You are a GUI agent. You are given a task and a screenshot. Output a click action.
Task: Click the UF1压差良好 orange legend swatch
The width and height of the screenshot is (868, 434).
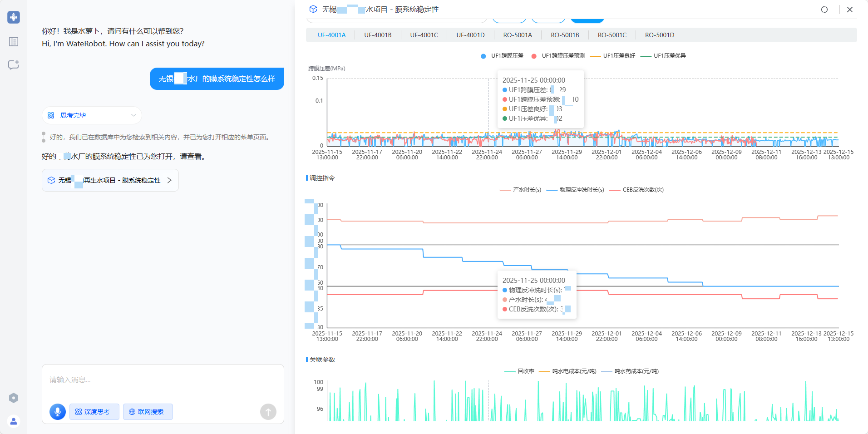[595, 56]
